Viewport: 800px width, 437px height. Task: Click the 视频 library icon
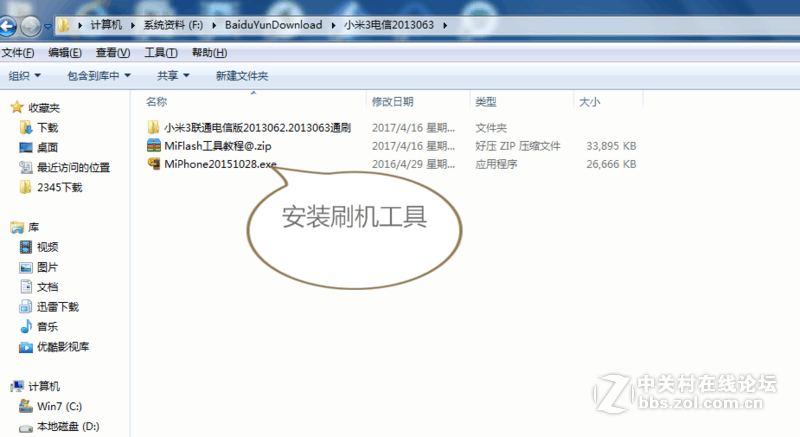(26, 247)
